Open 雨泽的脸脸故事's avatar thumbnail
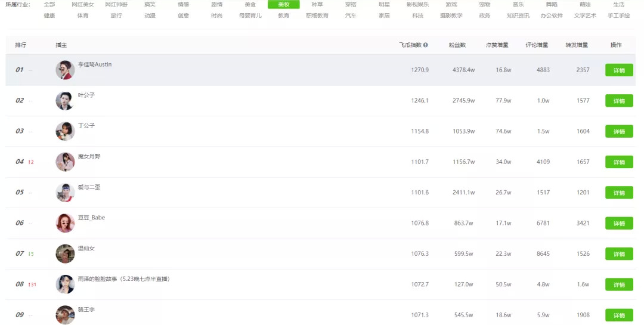Image resolution: width=644 pixels, height=325 pixels. point(65,284)
